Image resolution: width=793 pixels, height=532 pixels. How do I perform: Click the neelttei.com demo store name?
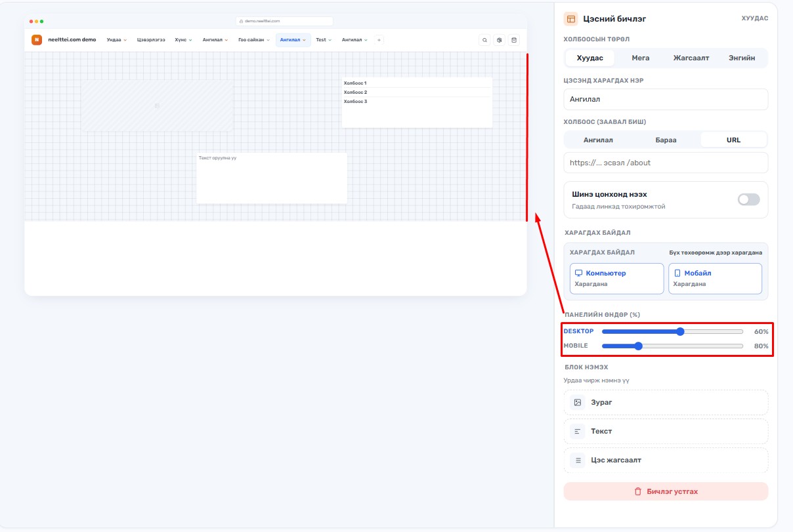tap(72, 40)
